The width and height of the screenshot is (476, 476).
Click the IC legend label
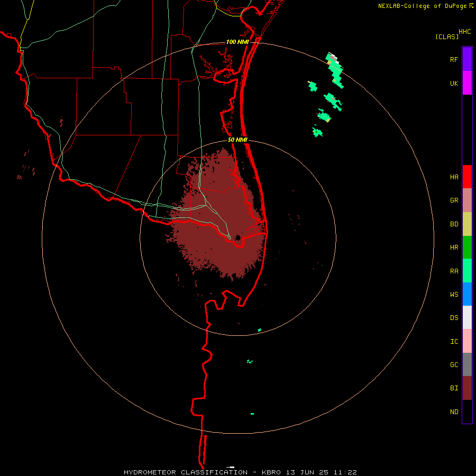[454, 342]
